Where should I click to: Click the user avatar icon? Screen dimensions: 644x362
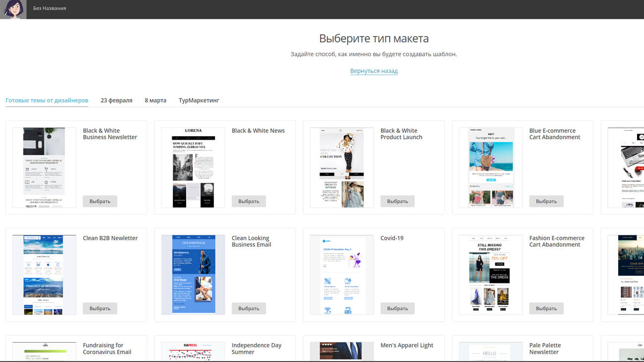13,9
